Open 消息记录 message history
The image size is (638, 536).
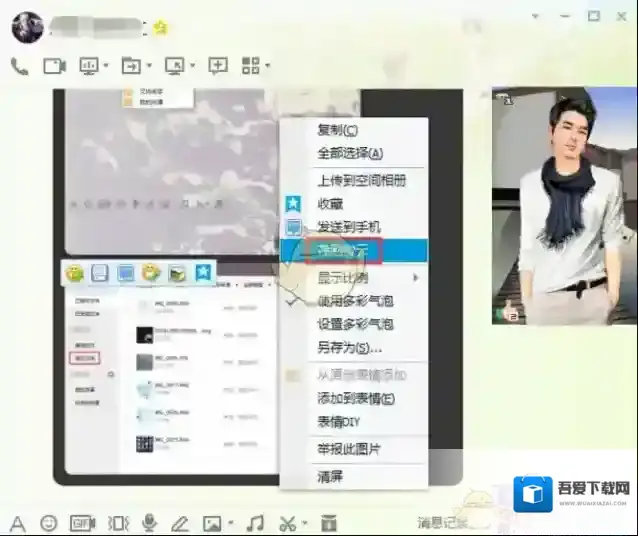441,522
